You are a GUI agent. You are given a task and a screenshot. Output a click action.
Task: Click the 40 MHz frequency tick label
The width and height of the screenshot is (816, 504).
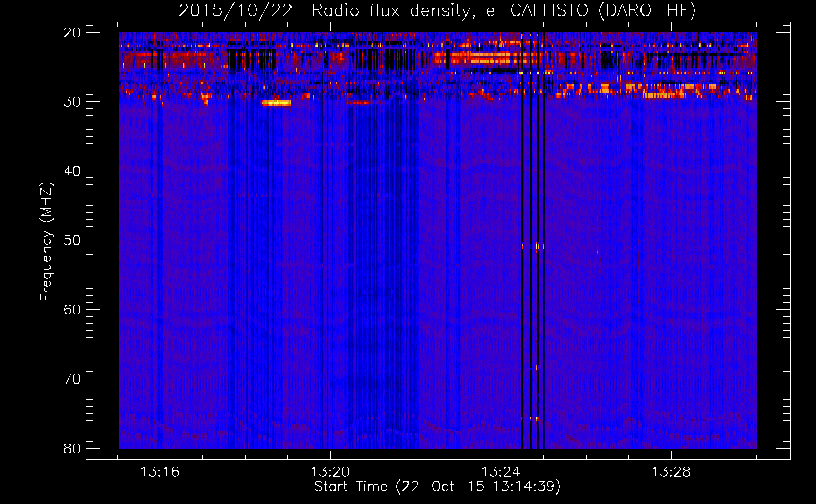point(72,171)
